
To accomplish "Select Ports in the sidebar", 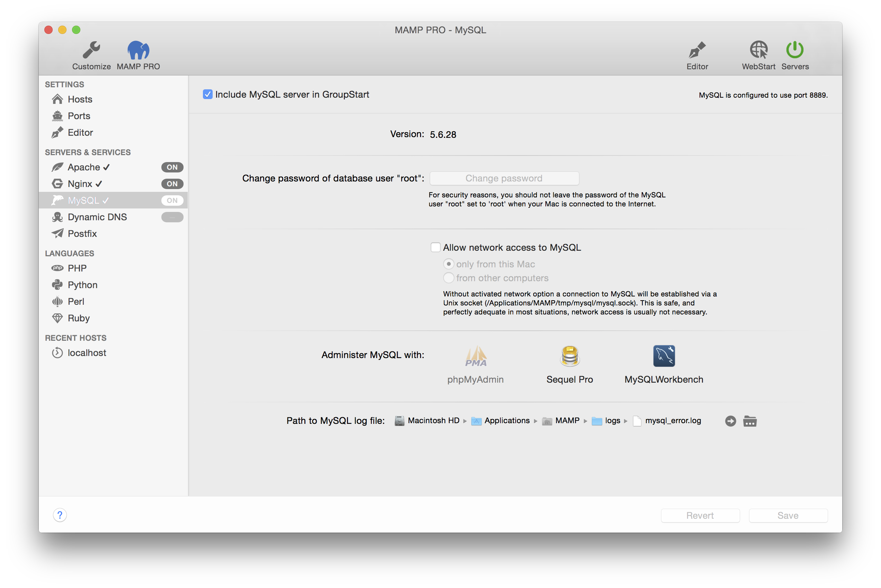I will tap(113, 116).
